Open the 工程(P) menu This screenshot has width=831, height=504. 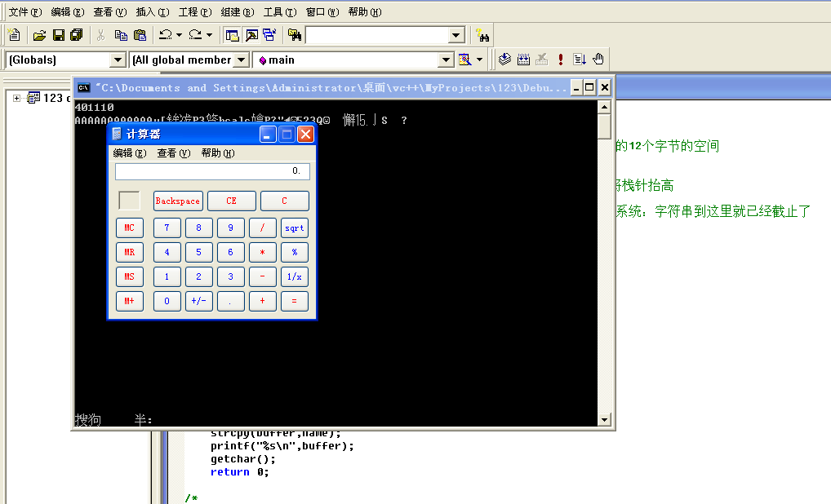(194, 11)
